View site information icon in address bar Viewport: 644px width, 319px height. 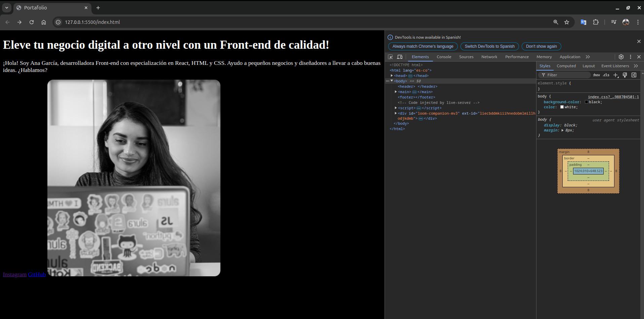[x=58, y=22]
